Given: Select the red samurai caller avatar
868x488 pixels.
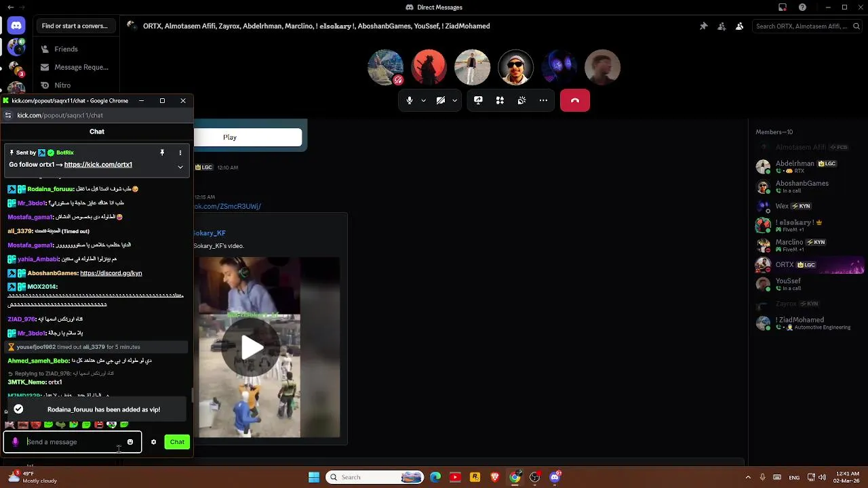Looking at the screenshot, I should click(429, 66).
